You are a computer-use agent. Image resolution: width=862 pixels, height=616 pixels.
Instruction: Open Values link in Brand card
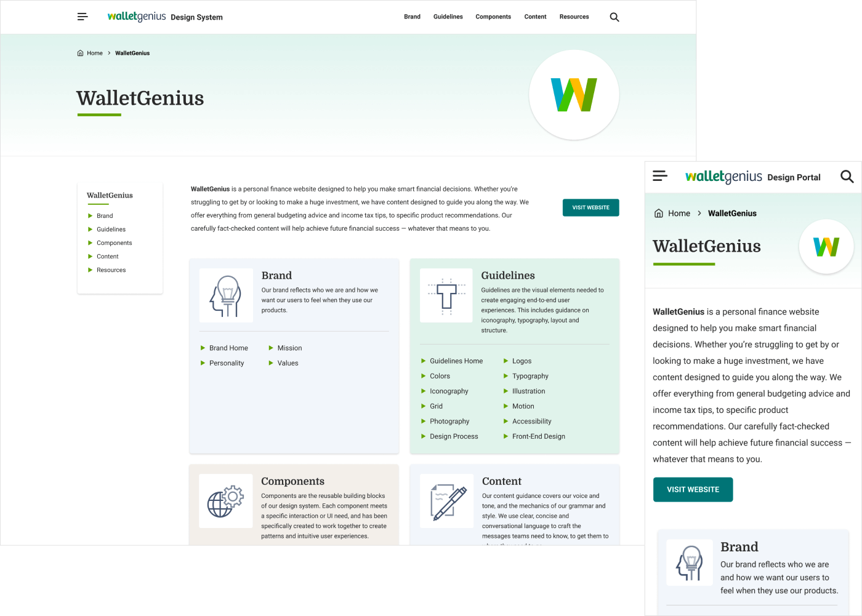[288, 363]
